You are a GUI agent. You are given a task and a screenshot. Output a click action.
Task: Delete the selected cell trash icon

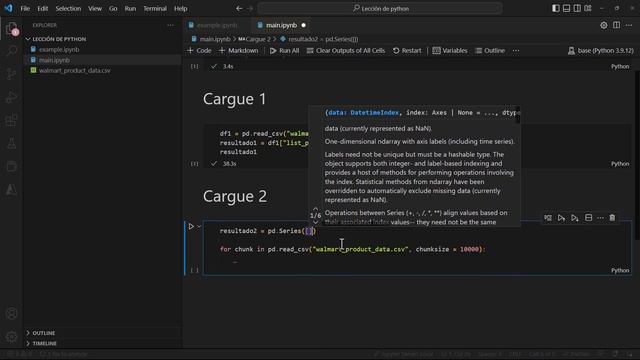tap(612, 218)
